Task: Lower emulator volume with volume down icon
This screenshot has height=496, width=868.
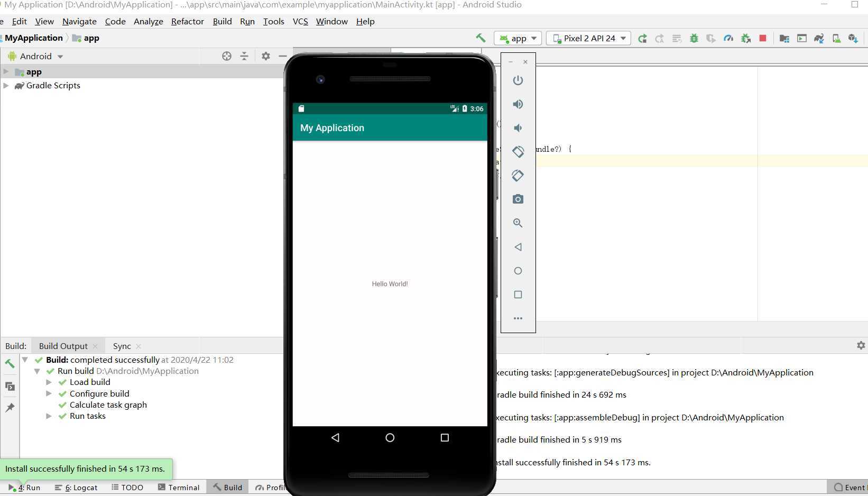Action: point(518,128)
